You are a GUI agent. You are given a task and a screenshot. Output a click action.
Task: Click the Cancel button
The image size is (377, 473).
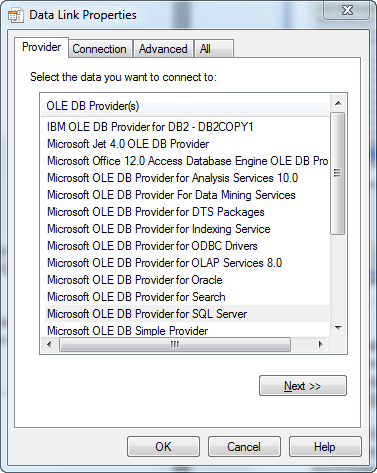click(x=244, y=447)
